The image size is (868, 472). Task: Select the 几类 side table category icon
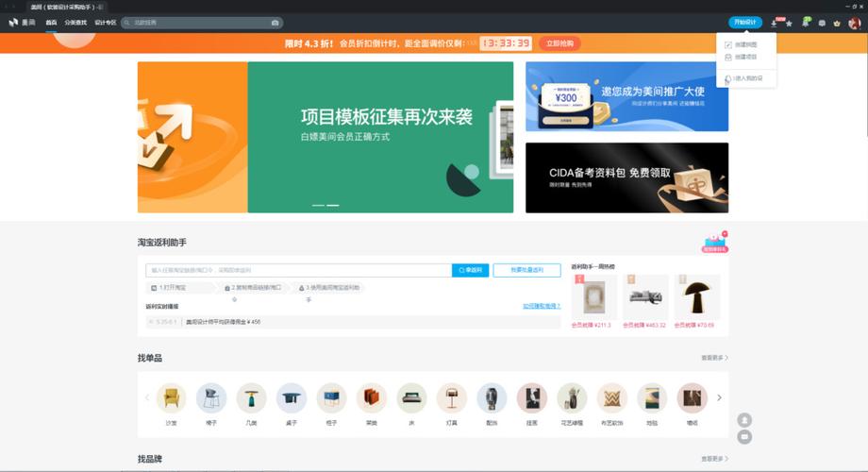(251, 397)
